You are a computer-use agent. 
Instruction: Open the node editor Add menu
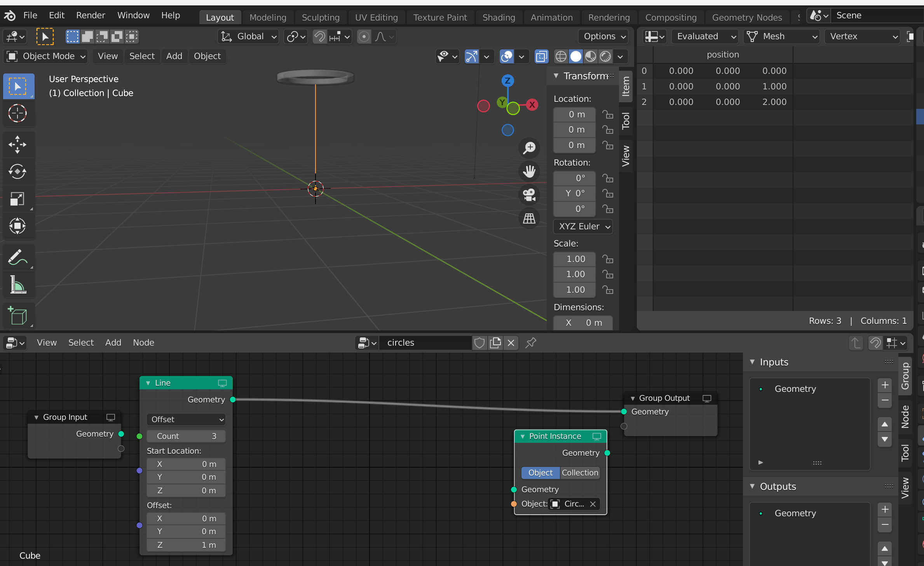click(x=113, y=343)
